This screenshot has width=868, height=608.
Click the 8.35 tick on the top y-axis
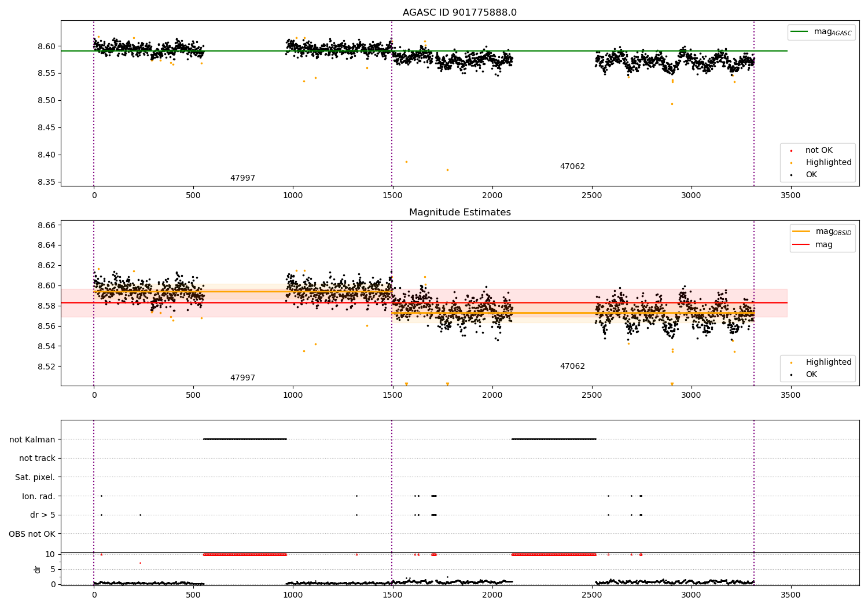pos(47,182)
